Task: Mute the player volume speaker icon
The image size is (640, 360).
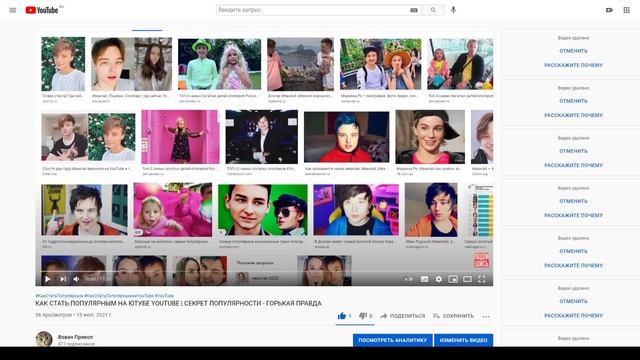Action: (x=76, y=279)
